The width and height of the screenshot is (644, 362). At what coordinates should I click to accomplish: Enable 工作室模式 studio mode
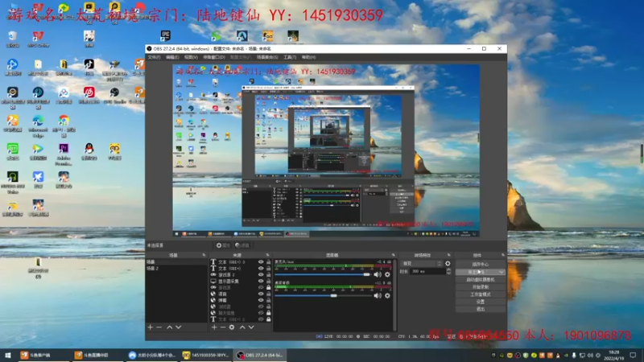480,294
